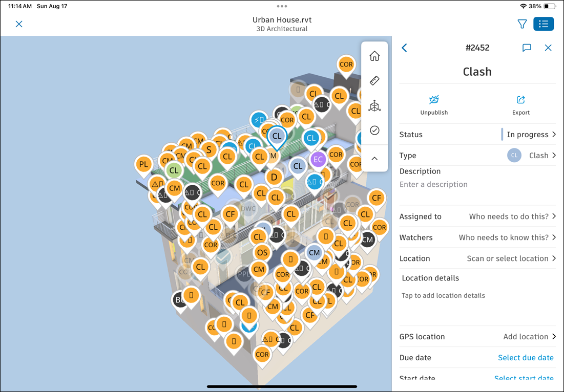Tap the checkmark issues tool
The width and height of the screenshot is (564, 392).
click(374, 130)
